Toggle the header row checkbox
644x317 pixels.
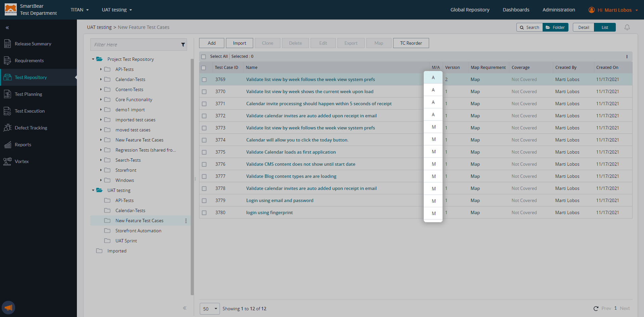pos(203,68)
